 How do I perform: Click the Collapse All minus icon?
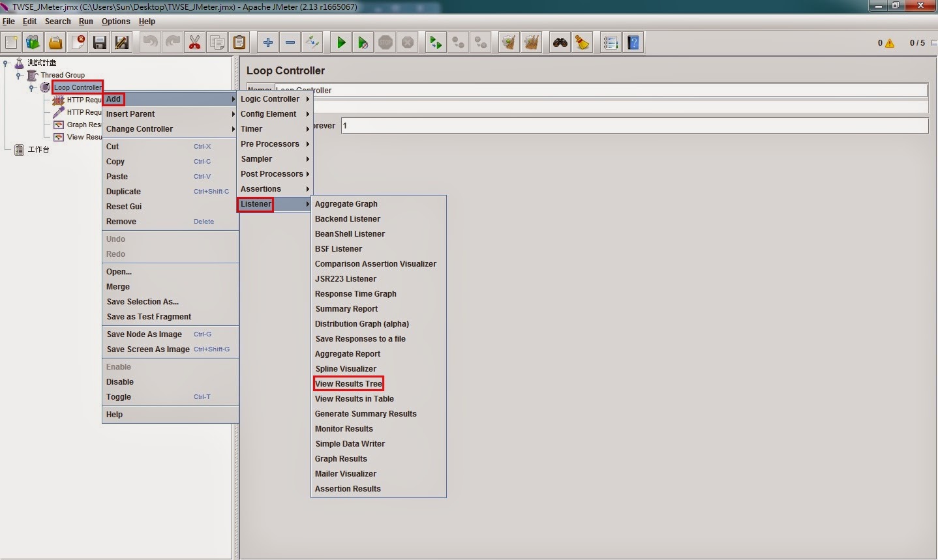290,42
